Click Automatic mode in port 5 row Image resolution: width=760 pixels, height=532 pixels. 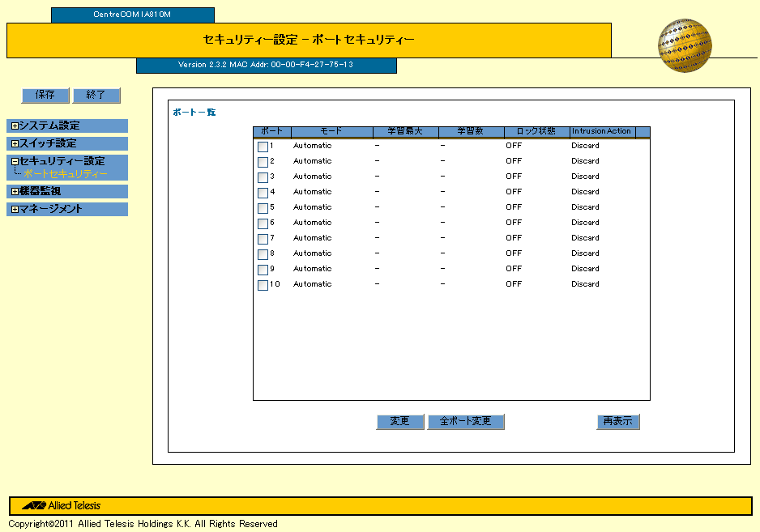point(312,207)
